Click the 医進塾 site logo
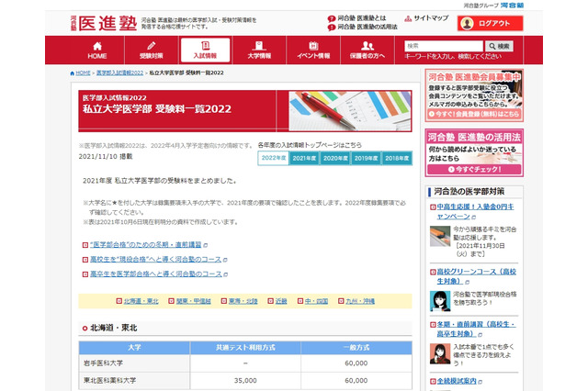Image resolution: width=588 pixels, height=391 pixels. tap(104, 23)
